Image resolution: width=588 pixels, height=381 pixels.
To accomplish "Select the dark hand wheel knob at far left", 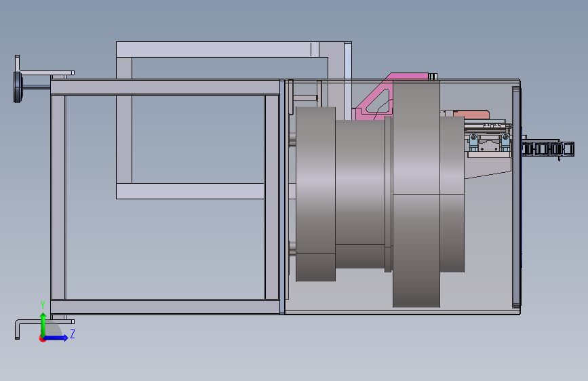I will coord(18,87).
